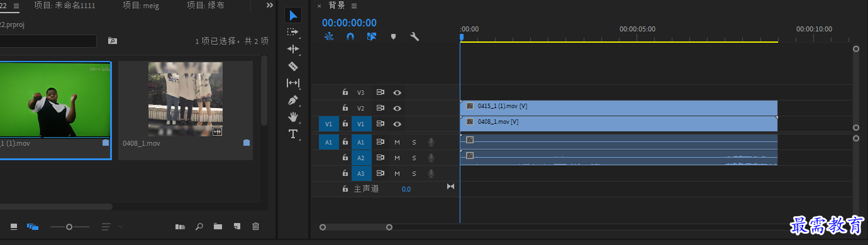Click the Add Marker icon
Viewport: 868px width, 245px height.
393,36
